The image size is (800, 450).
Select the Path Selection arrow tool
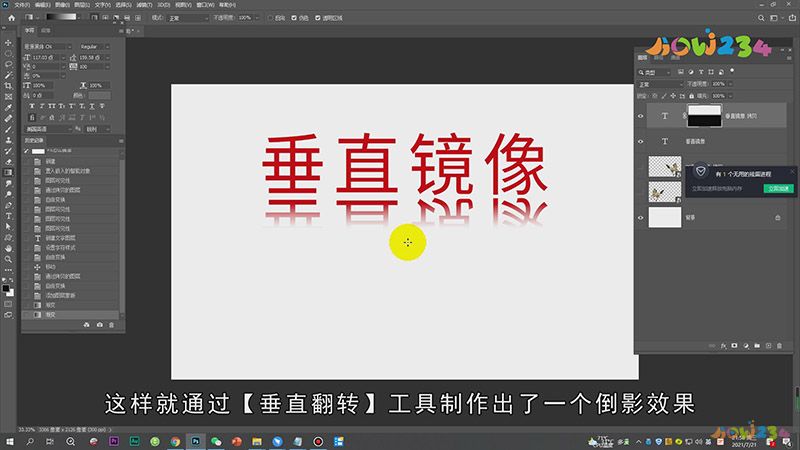coord(8,227)
